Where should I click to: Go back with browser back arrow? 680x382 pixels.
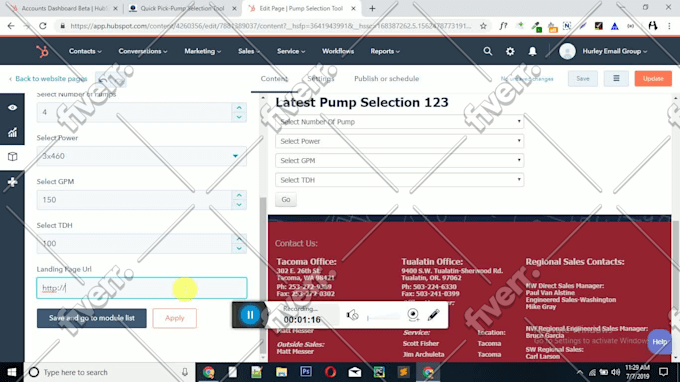point(11,26)
